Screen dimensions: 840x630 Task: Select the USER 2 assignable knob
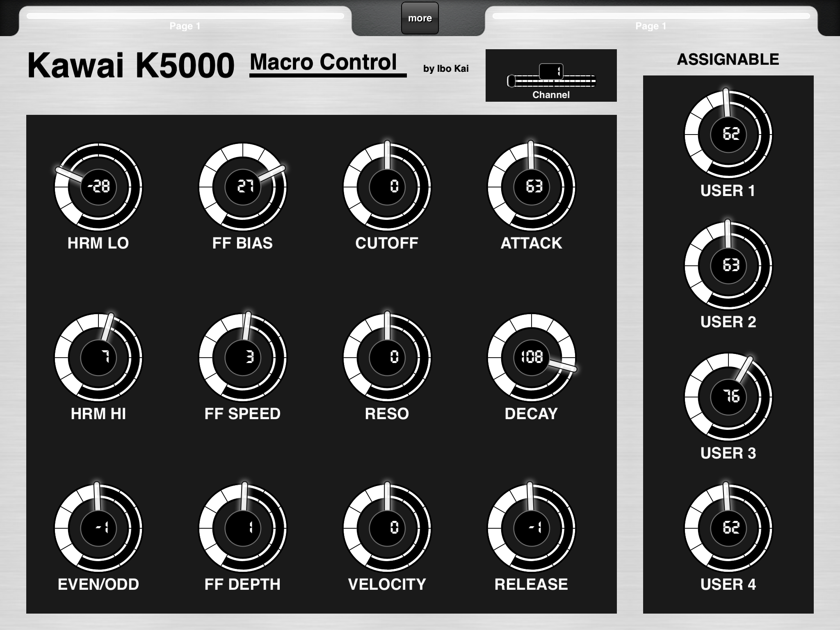click(x=728, y=265)
